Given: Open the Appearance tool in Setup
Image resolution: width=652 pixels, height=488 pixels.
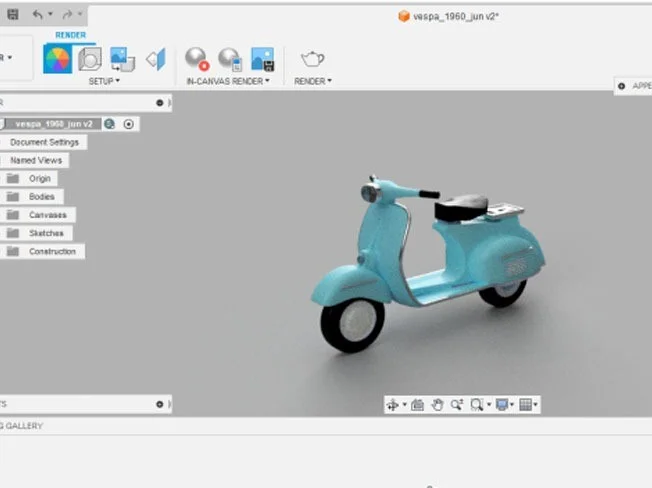Looking at the screenshot, I should (57, 59).
